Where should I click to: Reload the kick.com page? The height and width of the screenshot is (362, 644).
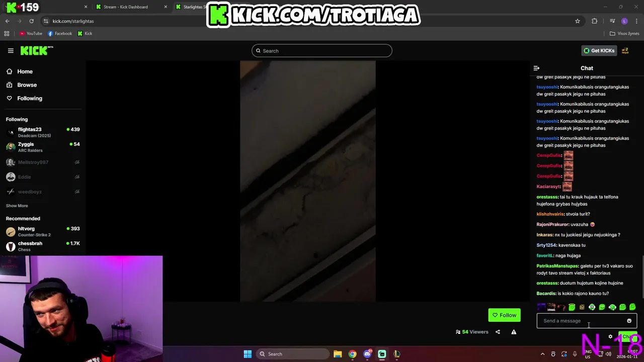[x=31, y=21]
